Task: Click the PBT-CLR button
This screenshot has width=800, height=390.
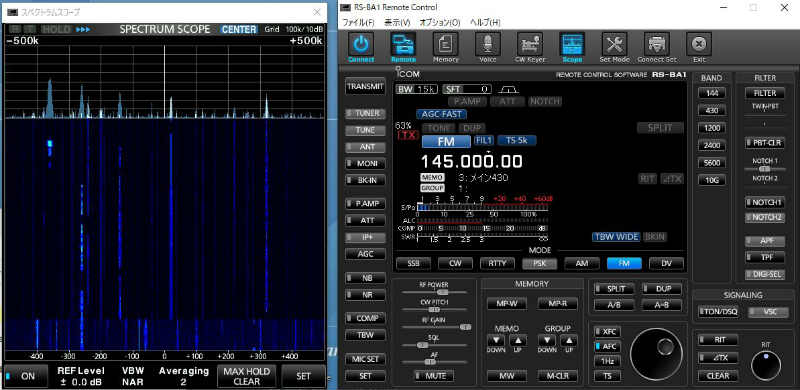Action: click(765, 143)
